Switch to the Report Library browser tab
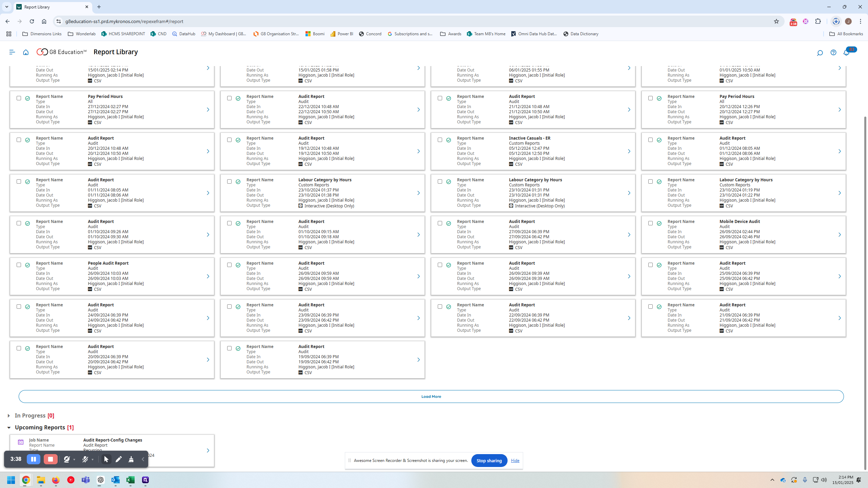Viewport: 868px width, 488px height. pos(53,7)
